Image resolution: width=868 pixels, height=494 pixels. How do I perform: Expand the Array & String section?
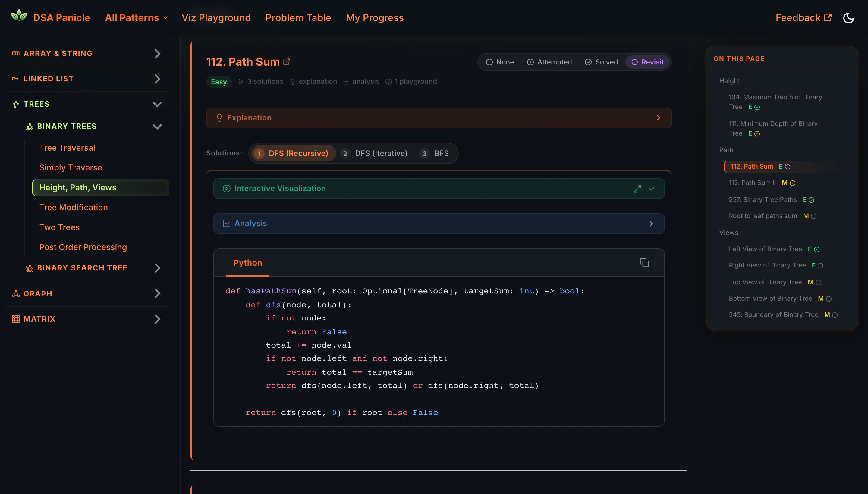click(157, 53)
